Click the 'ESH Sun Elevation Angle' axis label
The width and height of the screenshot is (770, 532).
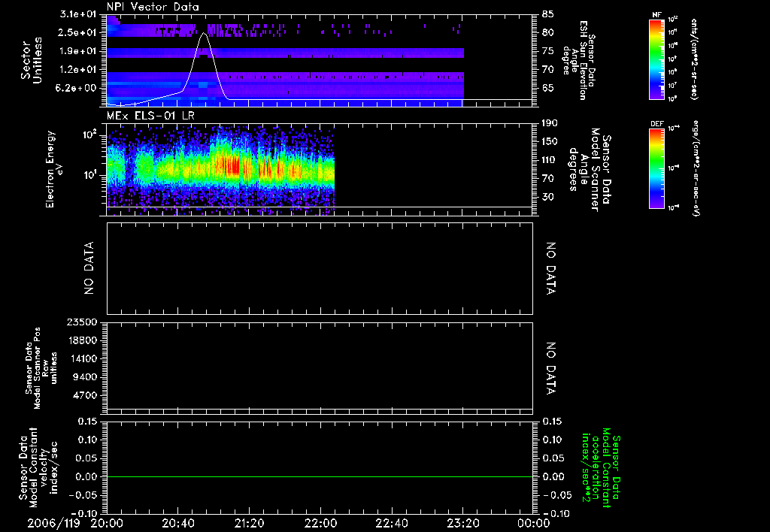[x=578, y=60]
